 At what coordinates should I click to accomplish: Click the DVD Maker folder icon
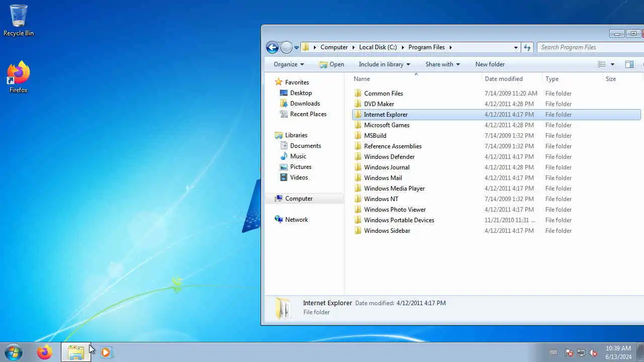coord(358,104)
